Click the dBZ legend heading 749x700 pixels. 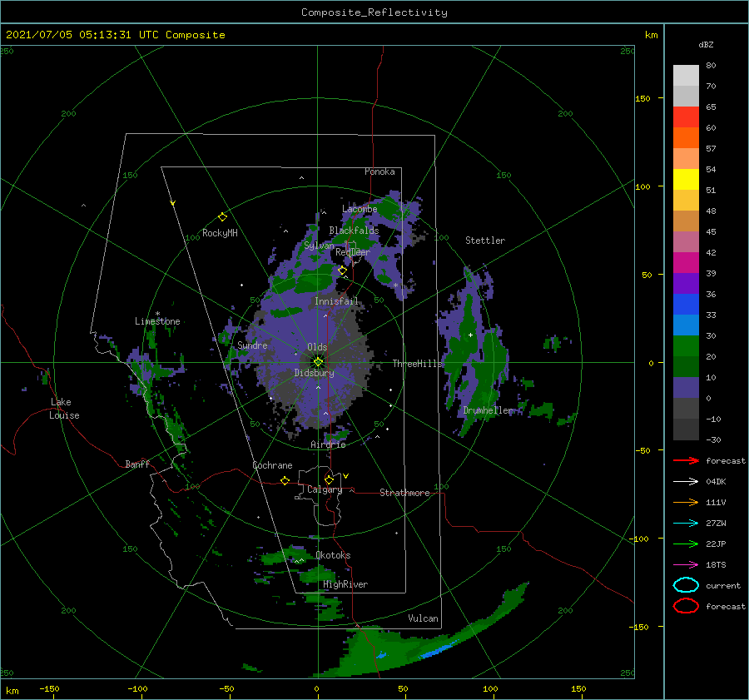pyautogui.click(x=706, y=45)
